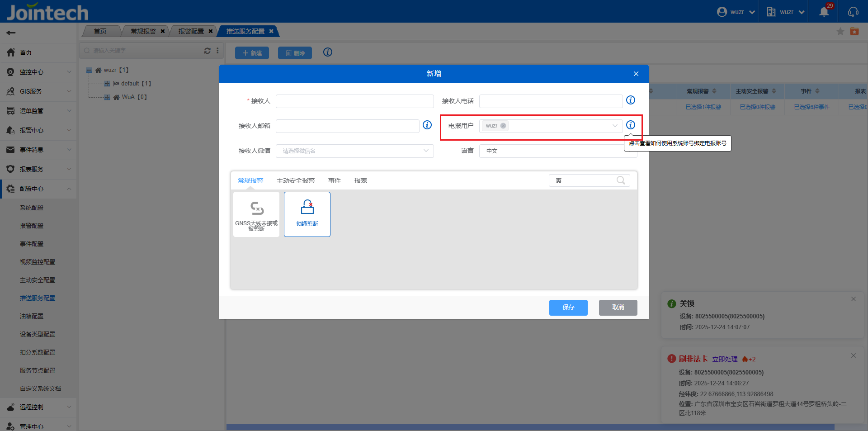This screenshot has width=868, height=431.
Task: Click the 接收人 input field
Action: click(x=354, y=101)
